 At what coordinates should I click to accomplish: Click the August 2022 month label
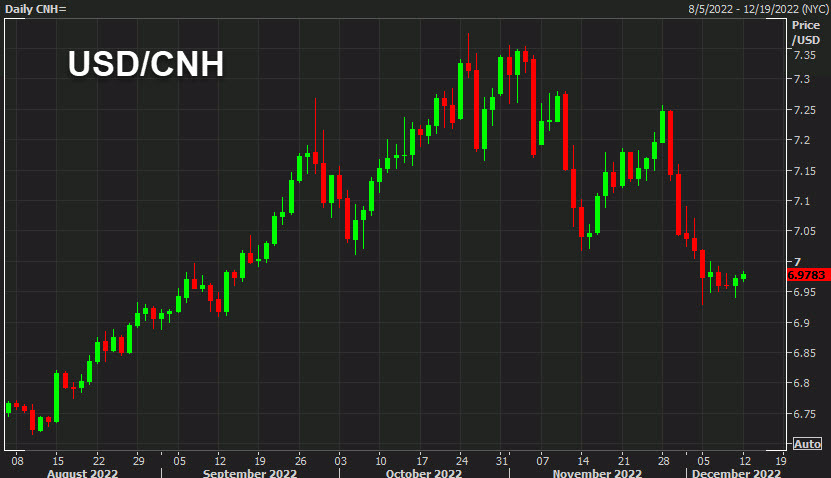82,473
